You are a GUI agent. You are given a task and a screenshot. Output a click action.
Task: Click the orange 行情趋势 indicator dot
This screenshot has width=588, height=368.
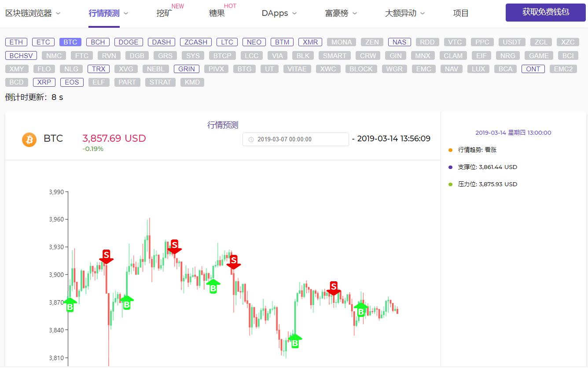(450, 150)
